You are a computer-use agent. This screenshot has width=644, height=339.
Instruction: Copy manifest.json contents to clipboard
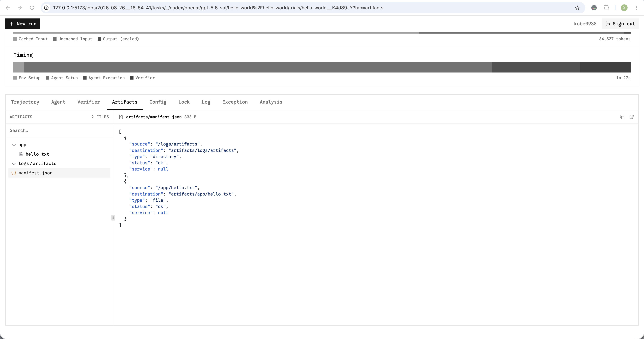[622, 117]
